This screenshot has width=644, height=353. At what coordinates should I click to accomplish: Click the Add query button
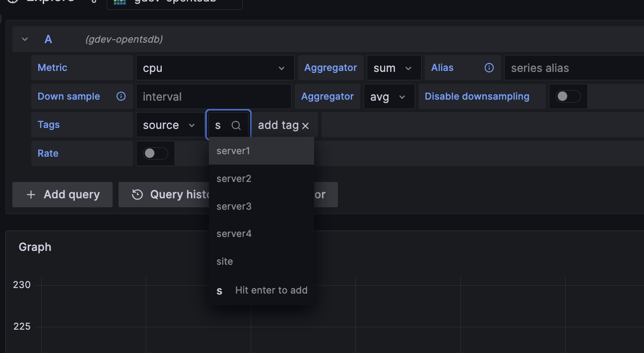(62, 194)
